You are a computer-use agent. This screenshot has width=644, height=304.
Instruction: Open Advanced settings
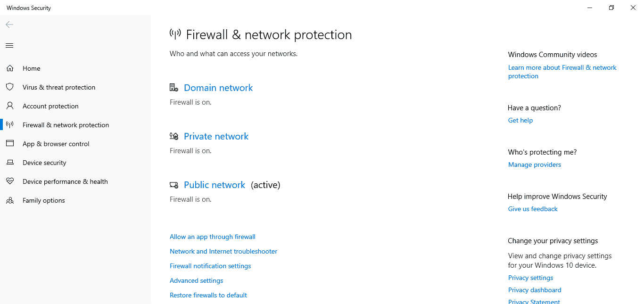point(196,280)
